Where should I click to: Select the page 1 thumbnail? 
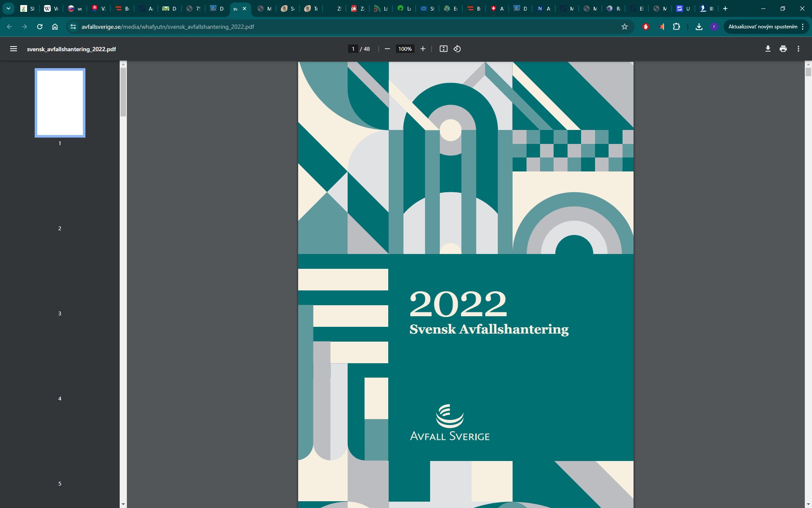[x=60, y=103]
